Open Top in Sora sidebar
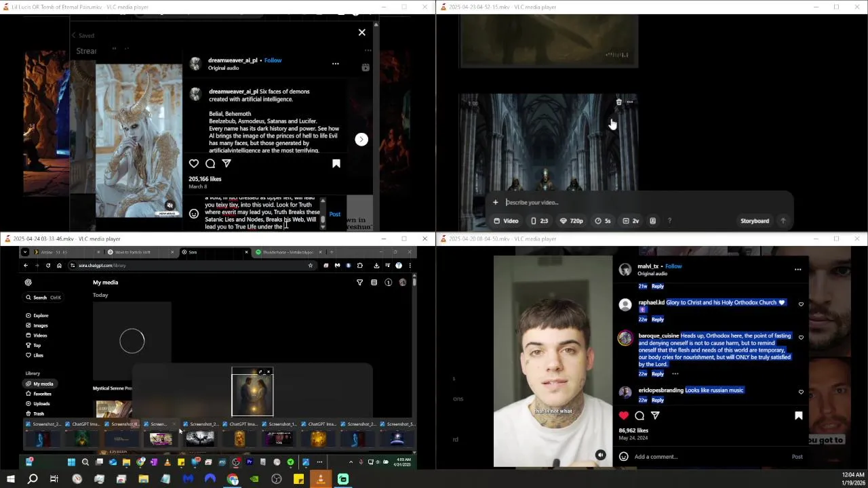Viewport: 868px width, 488px height. (33, 346)
